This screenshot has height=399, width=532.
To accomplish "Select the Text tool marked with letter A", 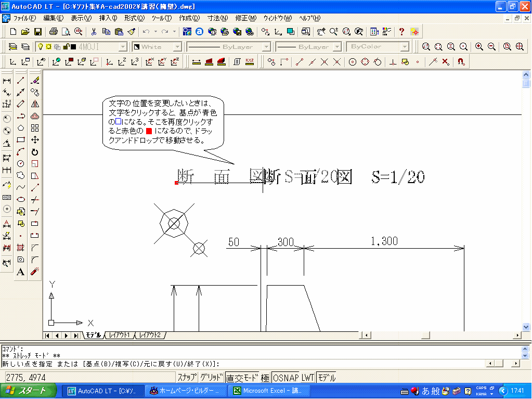I will (x=21, y=272).
